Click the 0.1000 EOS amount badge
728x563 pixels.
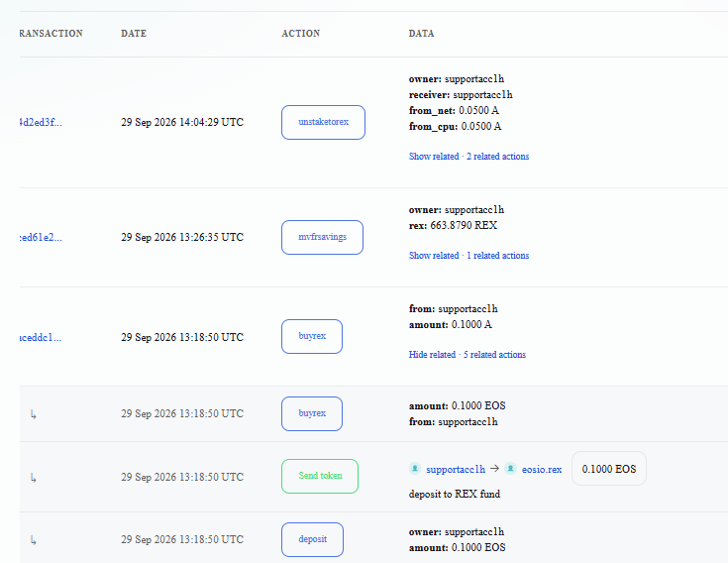[609, 469]
